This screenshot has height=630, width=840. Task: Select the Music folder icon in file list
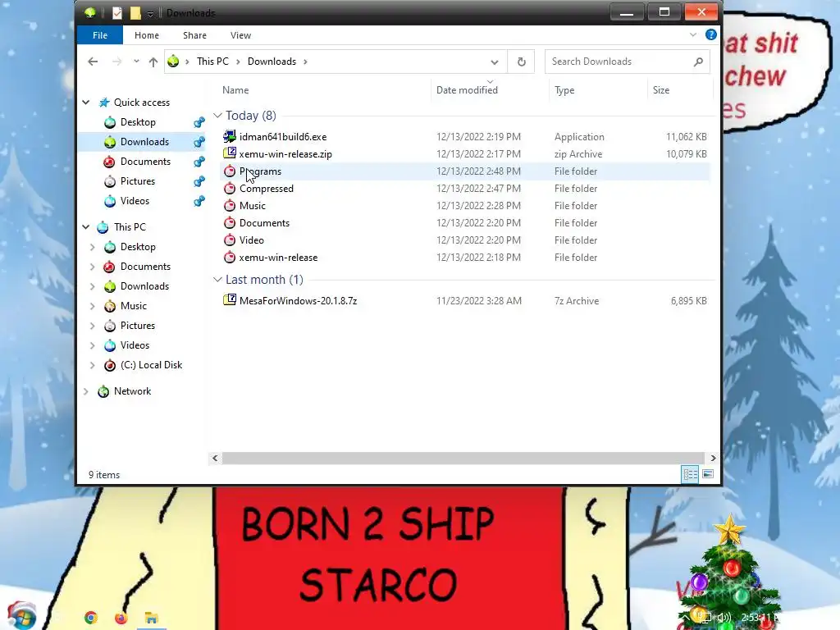(230, 205)
